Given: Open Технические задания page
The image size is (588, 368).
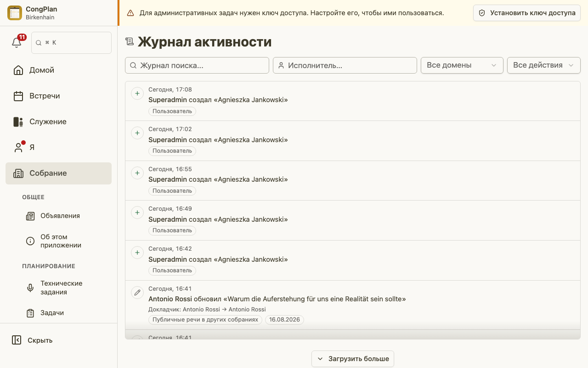Looking at the screenshot, I should point(66,287).
